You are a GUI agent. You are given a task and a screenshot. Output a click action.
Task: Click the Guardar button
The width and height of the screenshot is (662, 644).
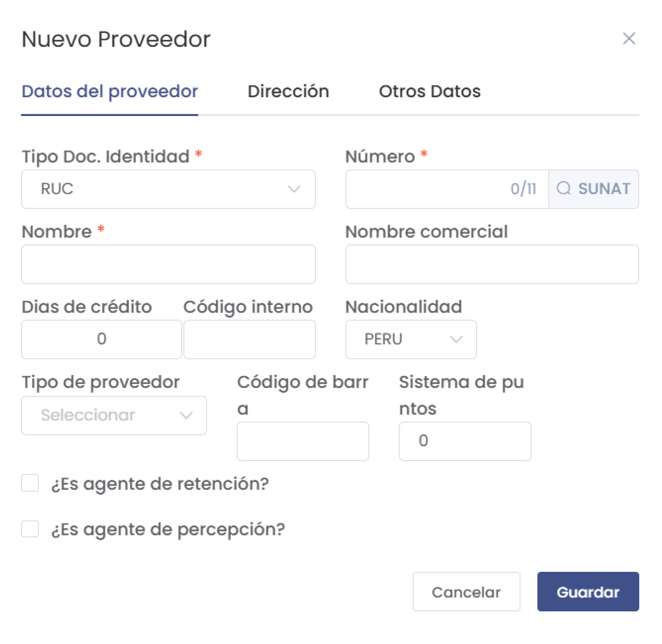(587, 592)
